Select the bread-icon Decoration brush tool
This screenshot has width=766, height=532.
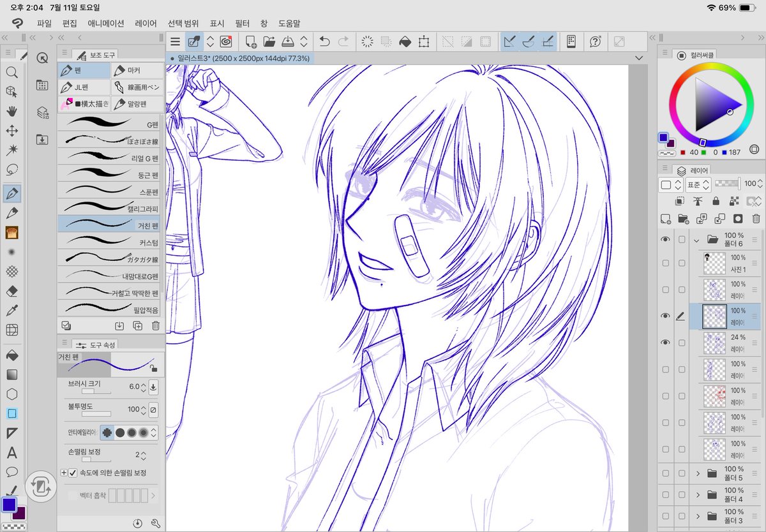coord(11,232)
